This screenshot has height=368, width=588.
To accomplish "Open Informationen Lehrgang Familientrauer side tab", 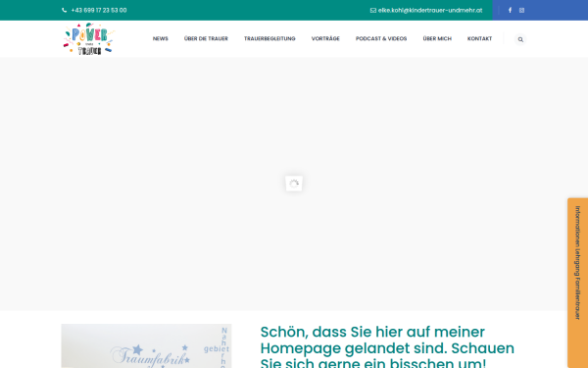I will tap(577, 283).
